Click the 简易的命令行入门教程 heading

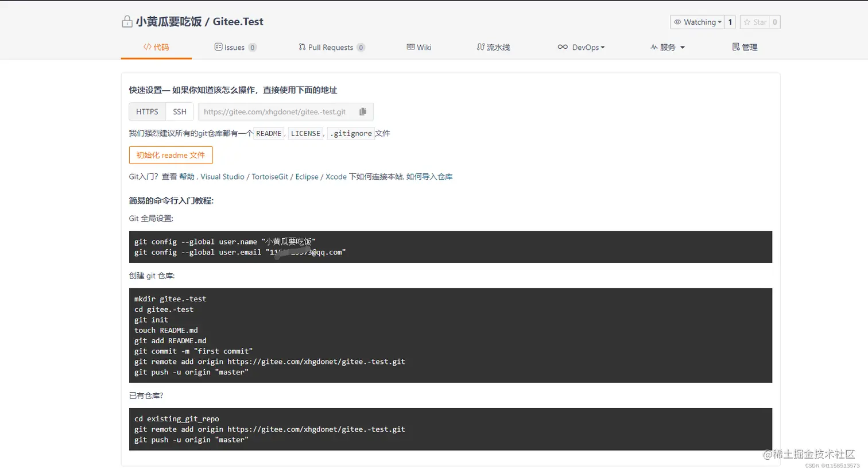[x=171, y=200]
